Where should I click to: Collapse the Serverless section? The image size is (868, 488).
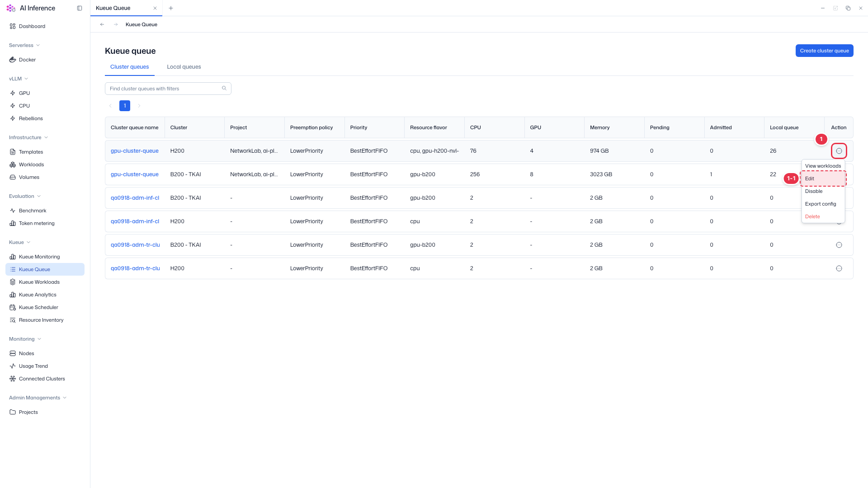click(x=24, y=45)
